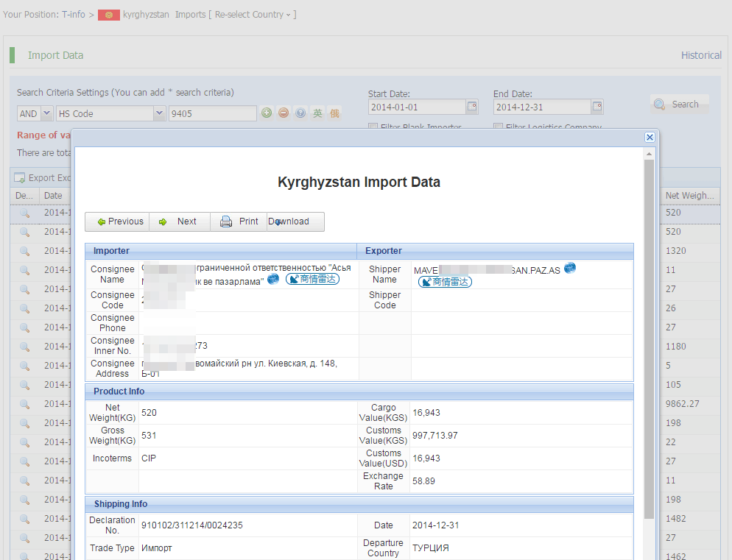
Task: Go to Previous record
Action: tap(119, 221)
